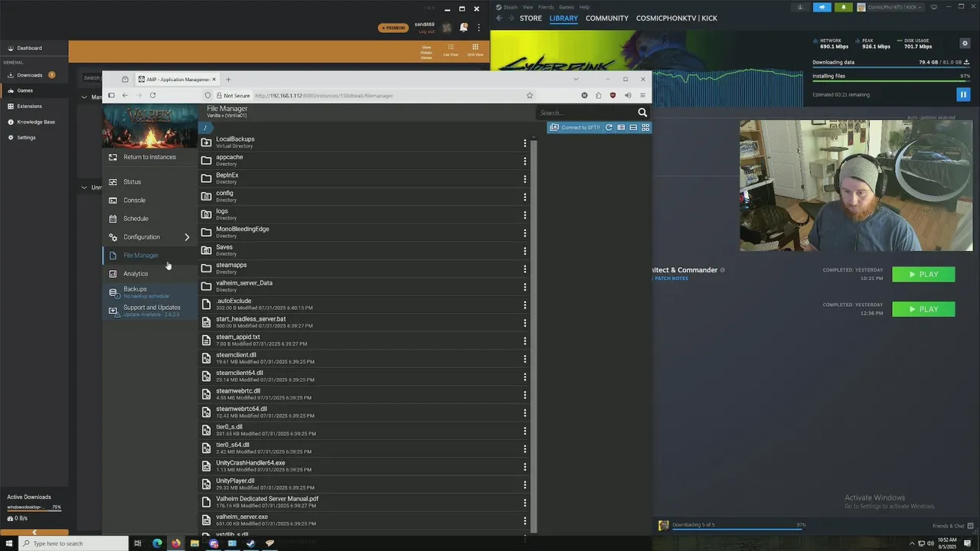Expand the Configuration submenu arrow
Screen dimensions: 980x551
187,237
